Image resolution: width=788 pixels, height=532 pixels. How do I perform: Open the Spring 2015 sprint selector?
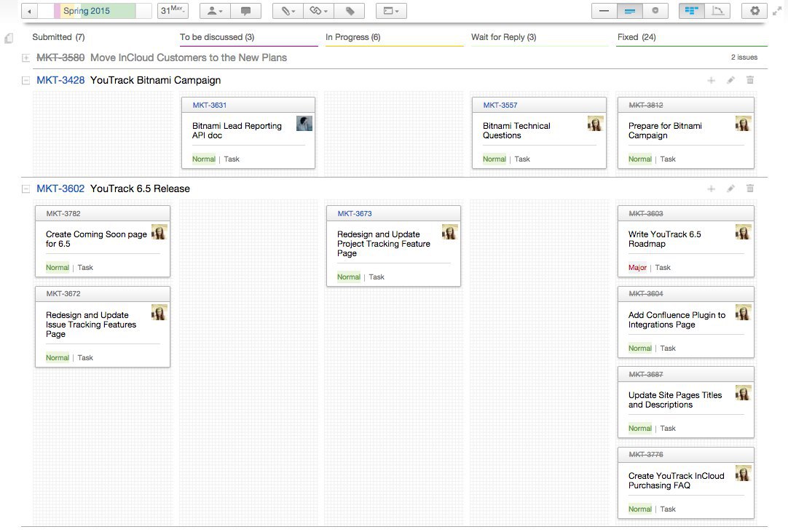point(95,11)
